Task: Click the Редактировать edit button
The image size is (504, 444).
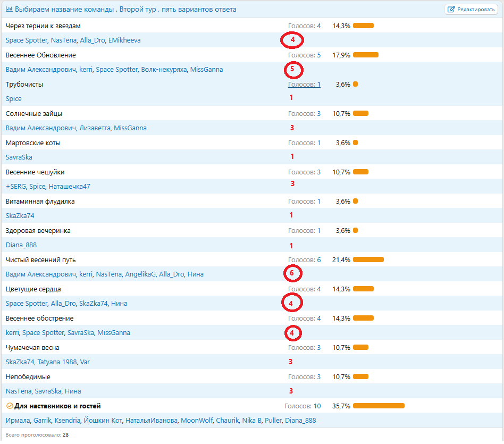Action: click(471, 10)
